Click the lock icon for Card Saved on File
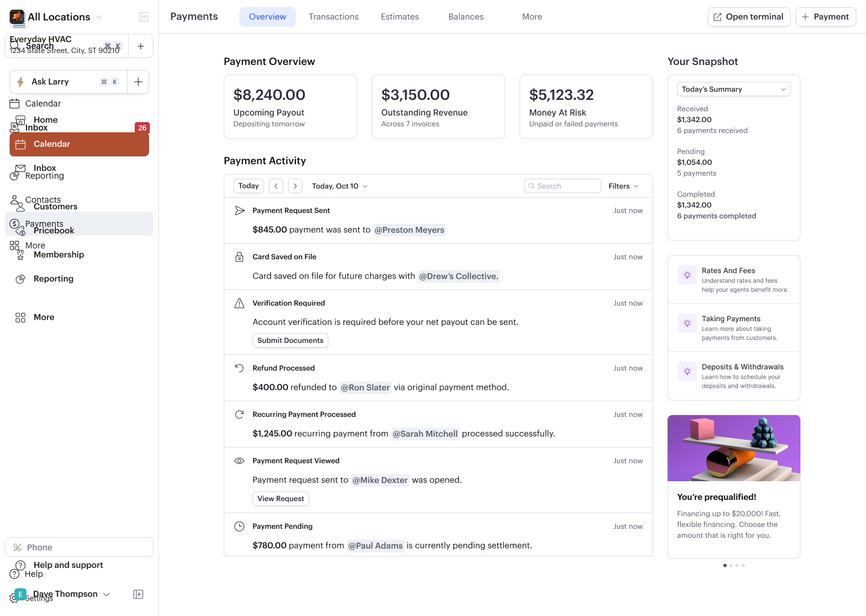 (239, 257)
